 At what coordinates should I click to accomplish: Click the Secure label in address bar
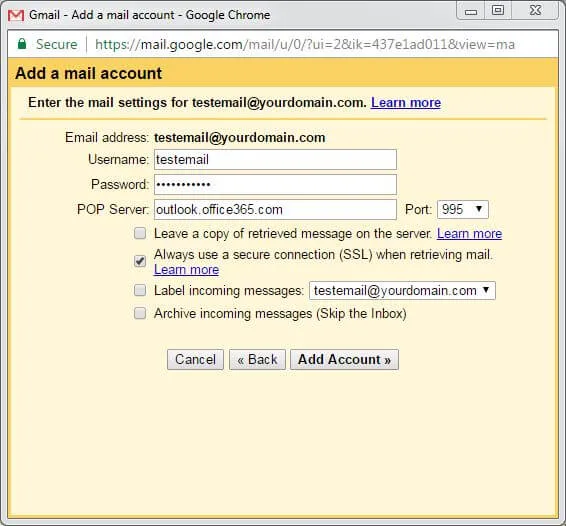click(x=57, y=44)
